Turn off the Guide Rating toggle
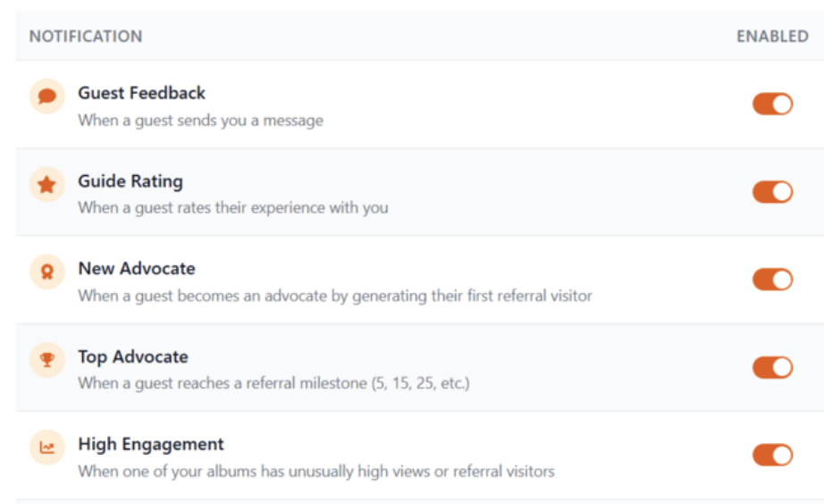Screen dimensions: 824x504 (x=772, y=192)
